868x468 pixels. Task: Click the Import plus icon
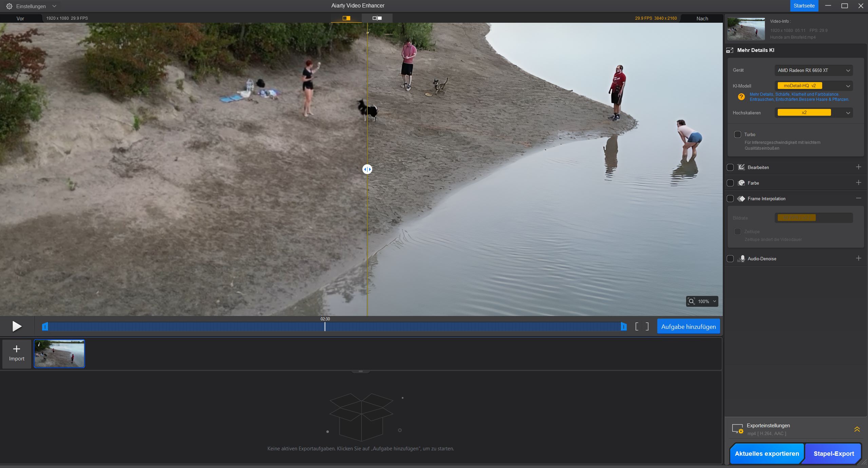click(17, 349)
